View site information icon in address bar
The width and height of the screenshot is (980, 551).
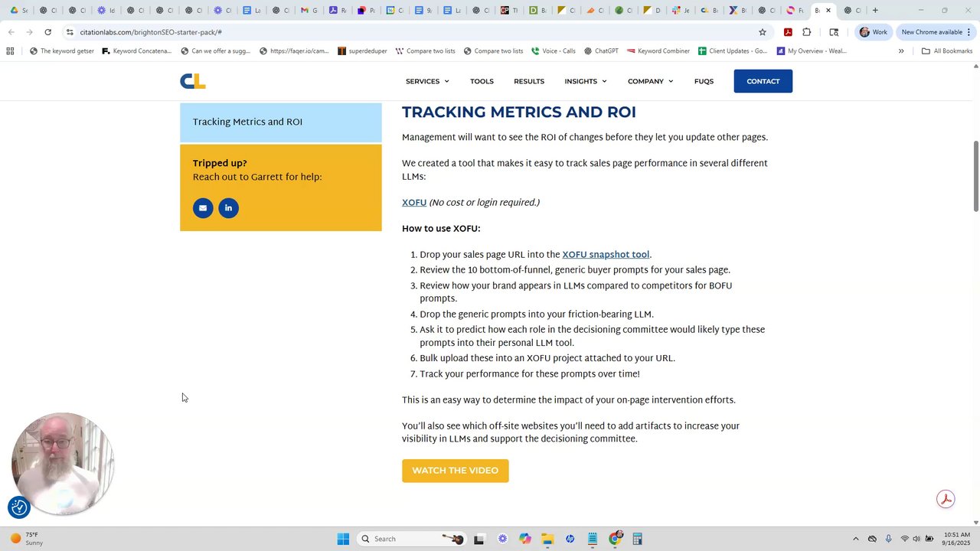(70, 32)
